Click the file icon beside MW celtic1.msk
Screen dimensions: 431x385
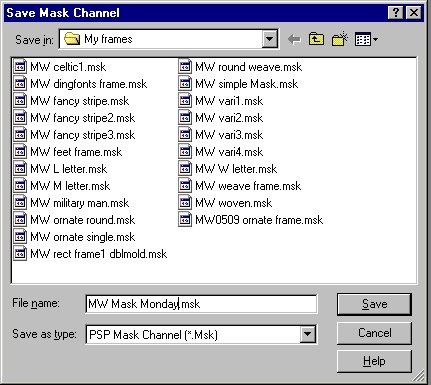pyautogui.click(x=20, y=67)
